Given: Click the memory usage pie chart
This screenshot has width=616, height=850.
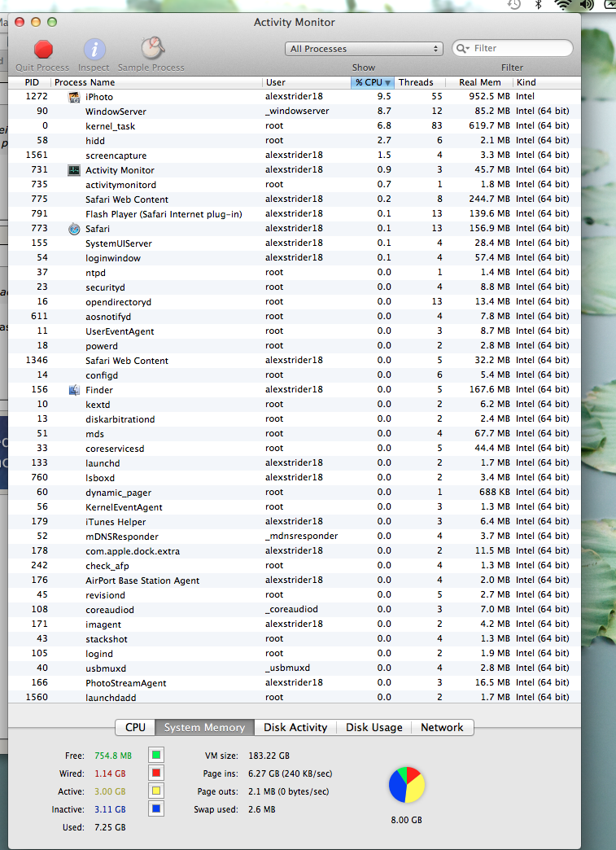Looking at the screenshot, I should [x=407, y=784].
